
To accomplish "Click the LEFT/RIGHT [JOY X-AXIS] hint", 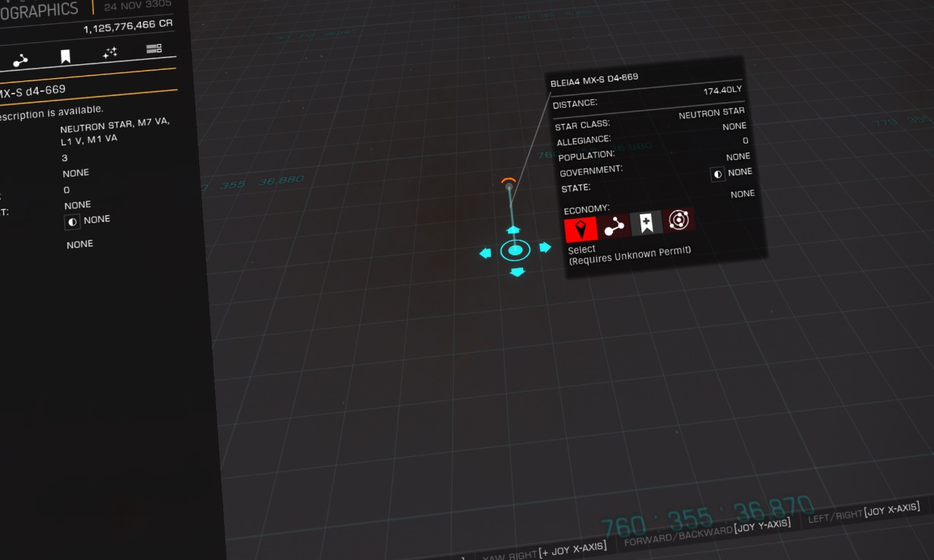I will point(864,513).
